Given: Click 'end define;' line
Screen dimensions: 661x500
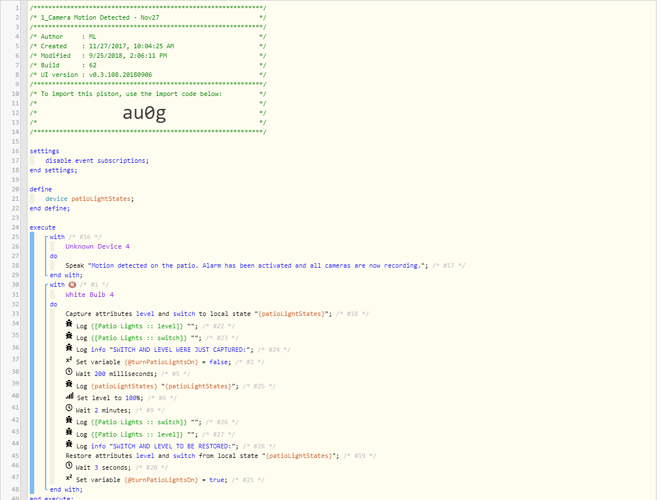Looking at the screenshot, I should point(50,208).
